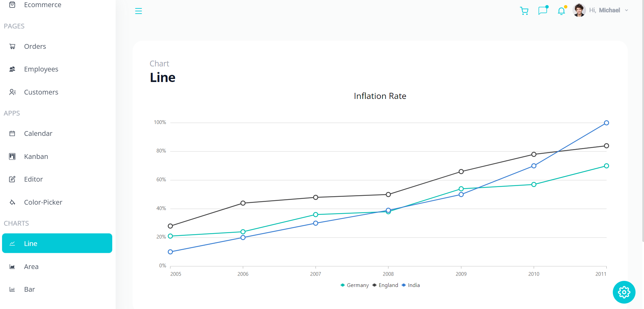
Task: Select the Area chart icon
Action: [12, 267]
